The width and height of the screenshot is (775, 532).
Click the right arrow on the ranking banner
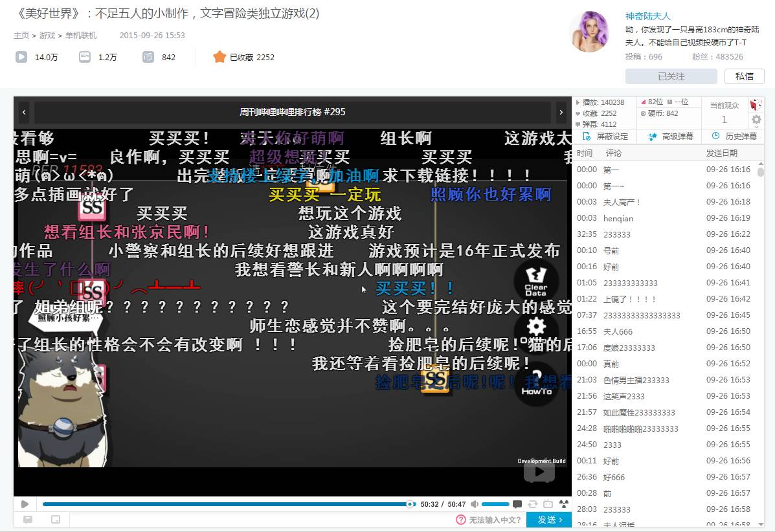tap(561, 111)
